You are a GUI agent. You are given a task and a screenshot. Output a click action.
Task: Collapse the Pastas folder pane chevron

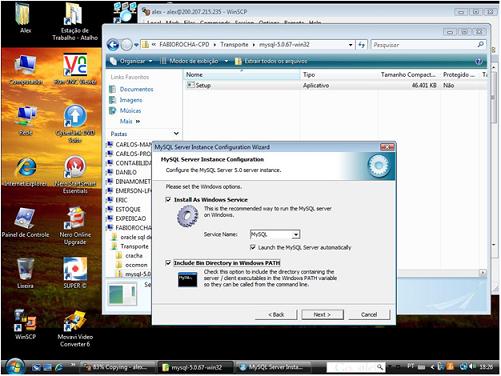point(176,133)
